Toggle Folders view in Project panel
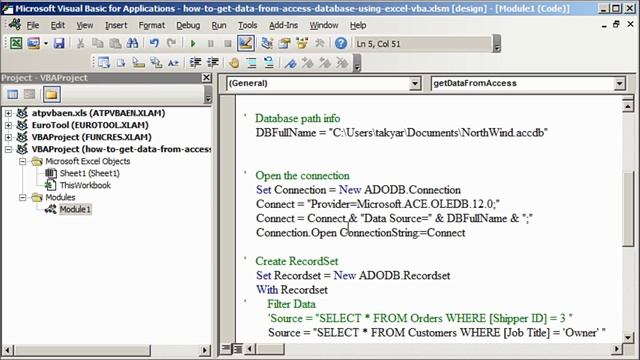 [51, 95]
